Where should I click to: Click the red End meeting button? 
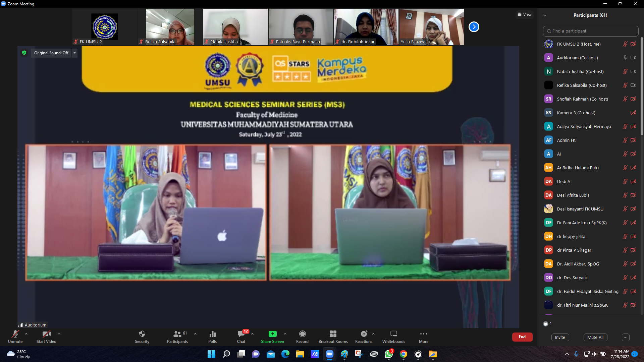pos(522,337)
